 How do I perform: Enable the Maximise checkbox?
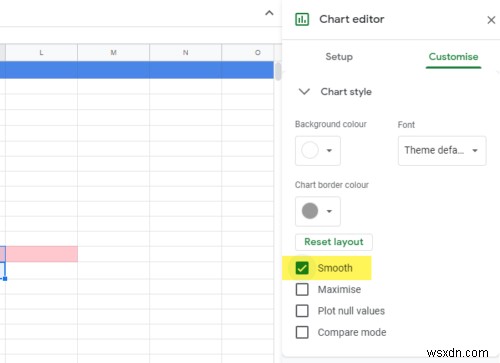coord(302,289)
